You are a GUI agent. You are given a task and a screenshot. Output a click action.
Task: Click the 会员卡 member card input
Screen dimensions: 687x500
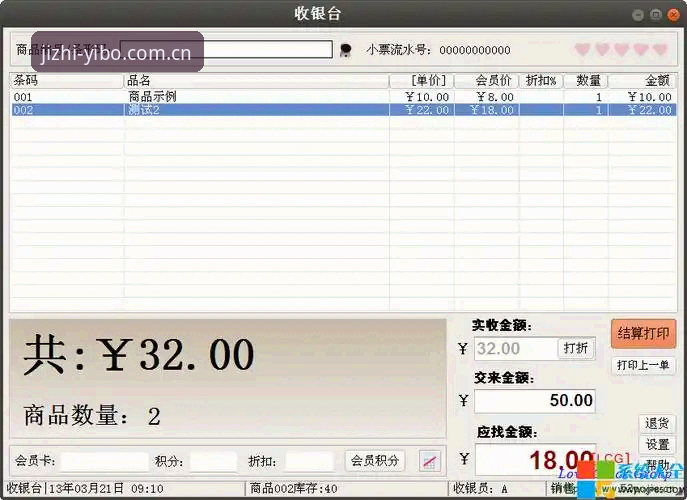tap(105, 461)
